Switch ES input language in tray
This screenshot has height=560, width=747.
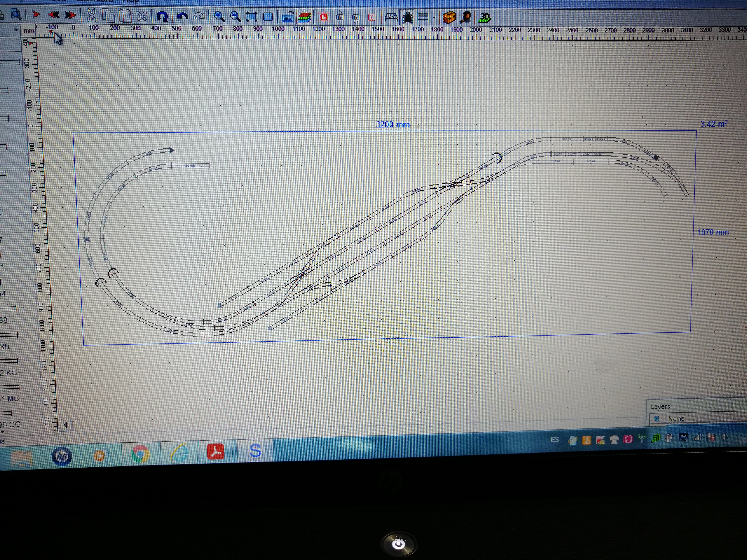pos(555,440)
